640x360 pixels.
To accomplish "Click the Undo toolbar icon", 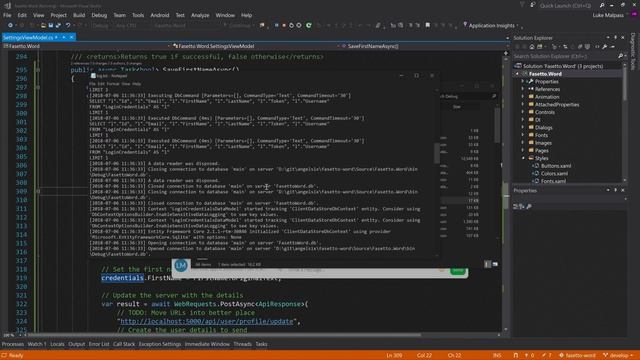I will click(x=68, y=25).
